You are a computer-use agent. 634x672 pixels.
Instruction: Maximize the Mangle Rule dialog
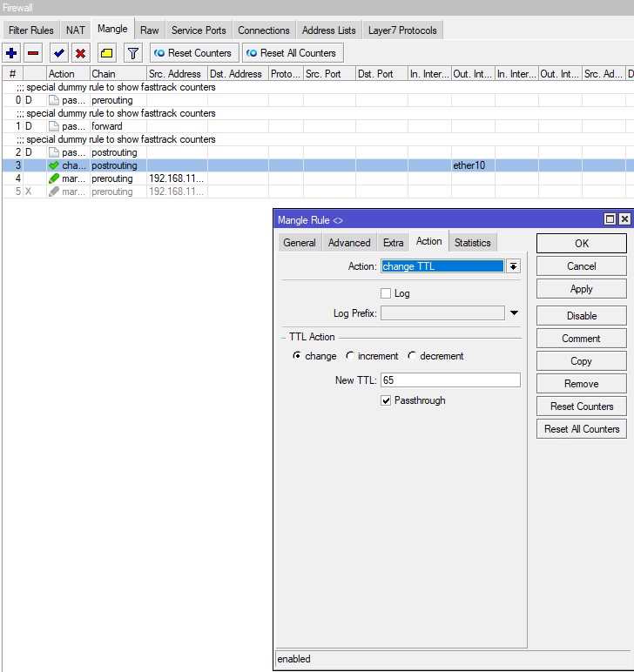[x=610, y=219]
